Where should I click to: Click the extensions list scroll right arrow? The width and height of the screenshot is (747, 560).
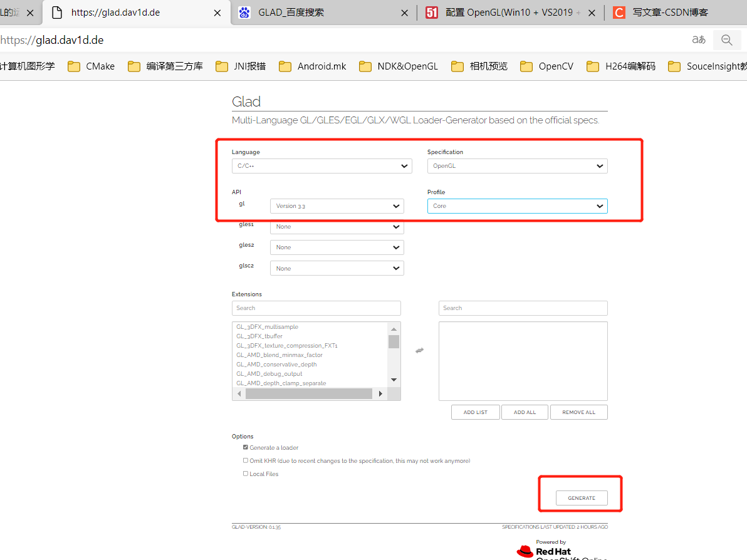(x=380, y=394)
